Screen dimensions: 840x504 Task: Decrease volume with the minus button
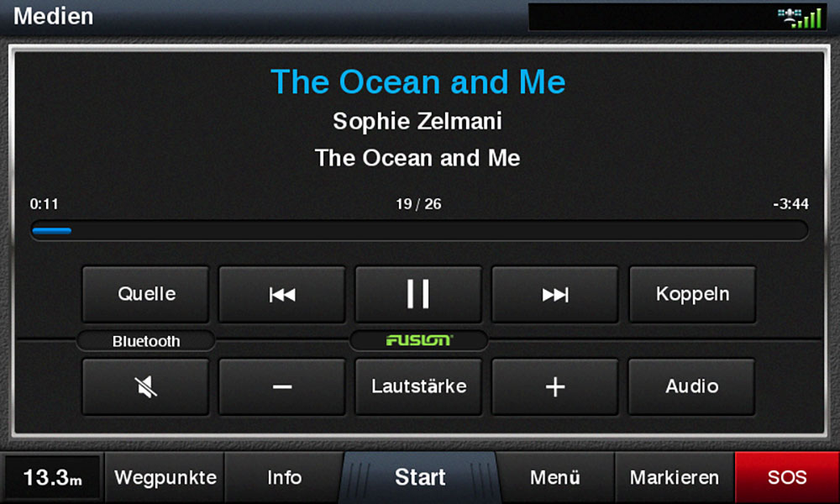click(281, 386)
